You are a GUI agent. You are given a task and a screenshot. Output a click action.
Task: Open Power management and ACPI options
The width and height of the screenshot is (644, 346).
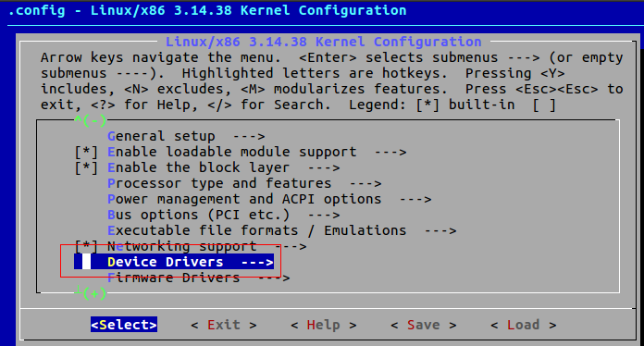click(x=269, y=199)
